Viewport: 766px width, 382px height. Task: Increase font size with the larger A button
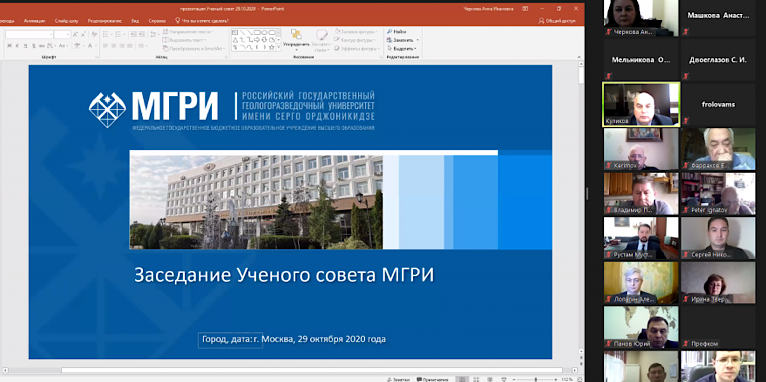pos(75,35)
